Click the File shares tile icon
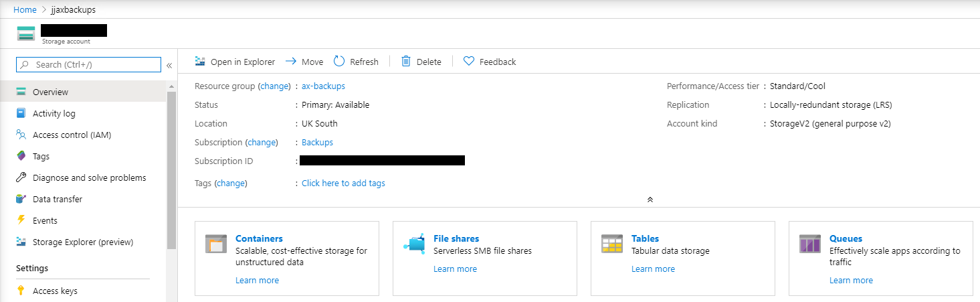The image size is (980, 302). tap(415, 244)
